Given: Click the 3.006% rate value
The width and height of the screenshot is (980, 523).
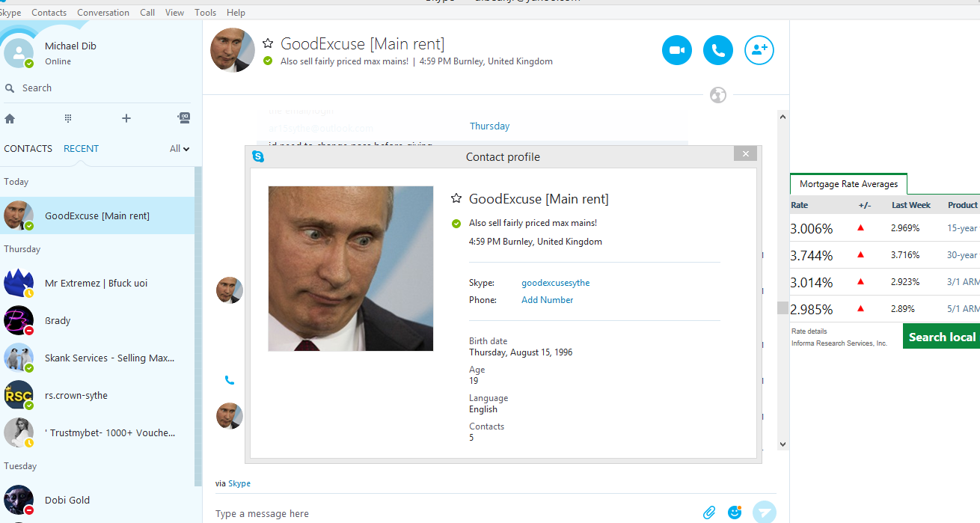Looking at the screenshot, I should [812, 229].
